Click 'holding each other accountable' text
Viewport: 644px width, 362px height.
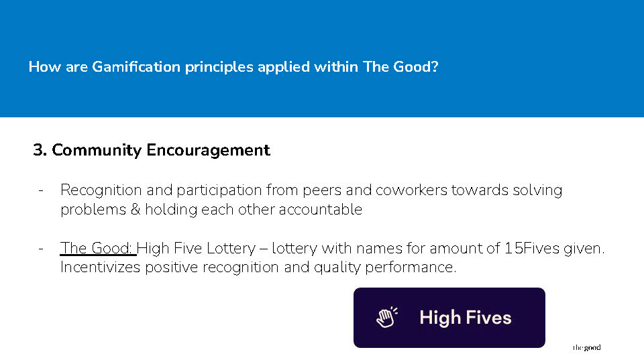pyautogui.click(x=254, y=209)
